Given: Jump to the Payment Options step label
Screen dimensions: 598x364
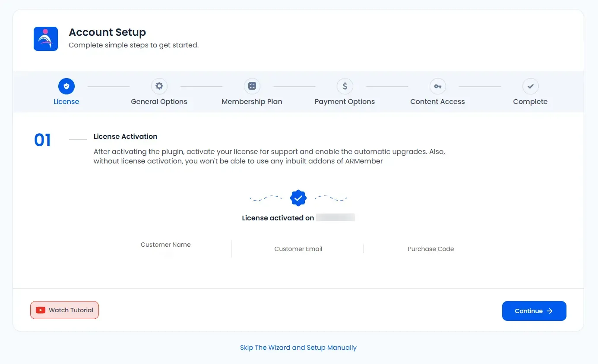Looking at the screenshot, I should 345,102.
